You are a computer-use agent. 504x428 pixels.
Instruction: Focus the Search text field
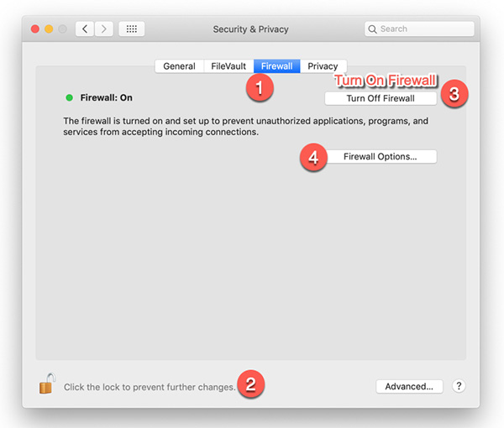click(x=420, y=29)
